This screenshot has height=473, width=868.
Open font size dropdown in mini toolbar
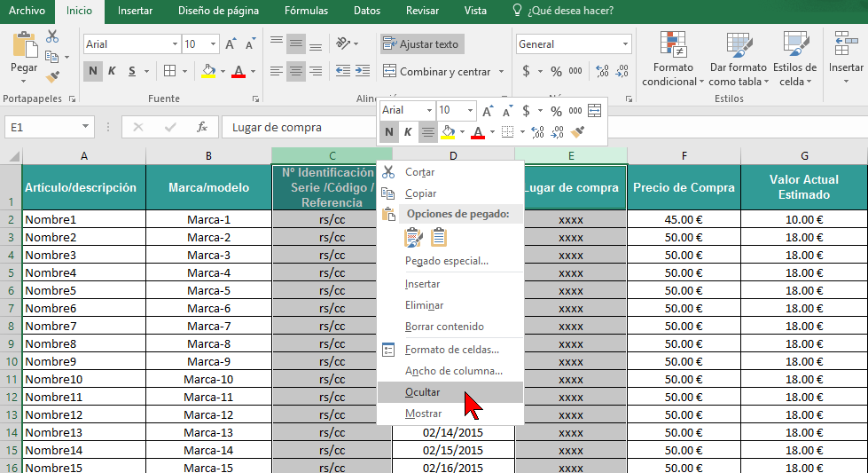469,110
